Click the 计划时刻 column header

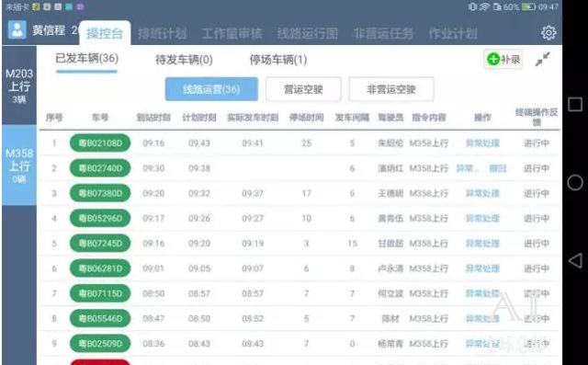click(x=199, y=118)
